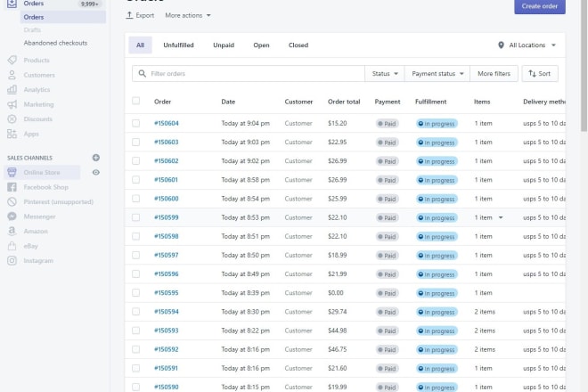Click the Amazon logo icon

click(12, 231)
